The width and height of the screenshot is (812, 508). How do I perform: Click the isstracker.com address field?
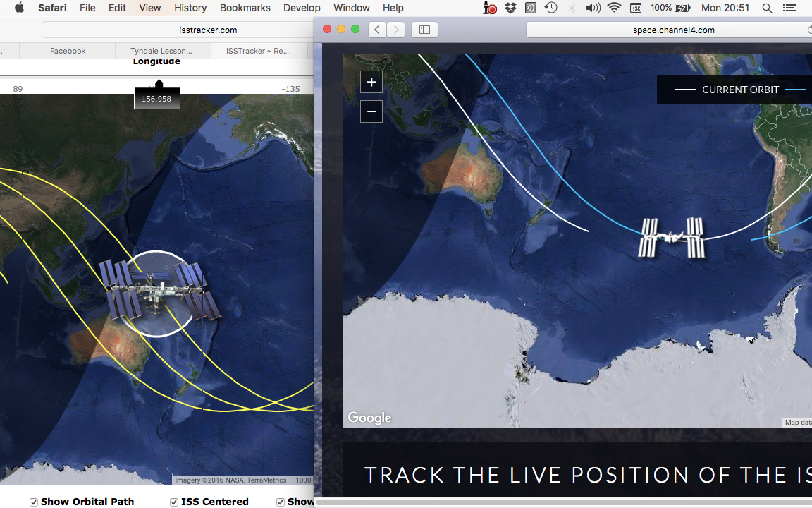pyautogui.click(x=178, y=30)
